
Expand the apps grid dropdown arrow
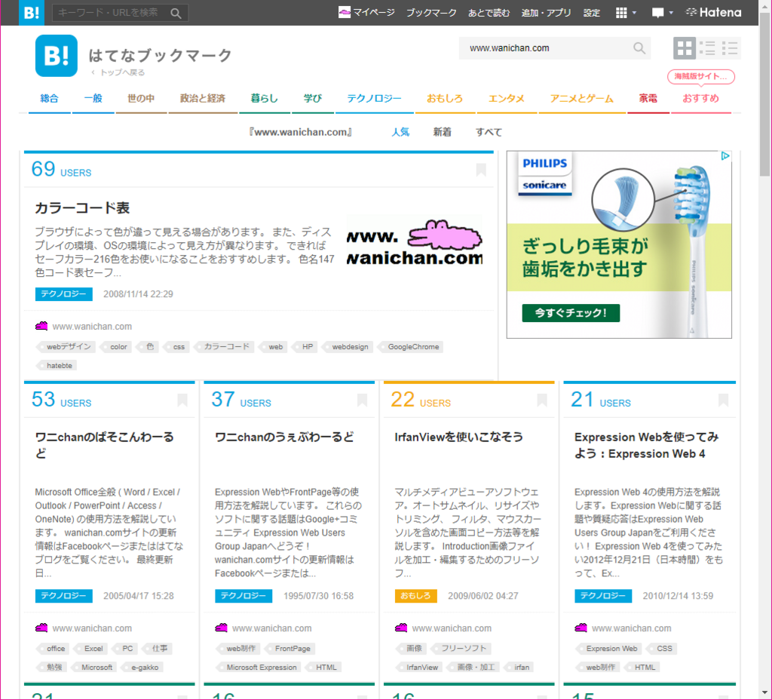point(634,13)
